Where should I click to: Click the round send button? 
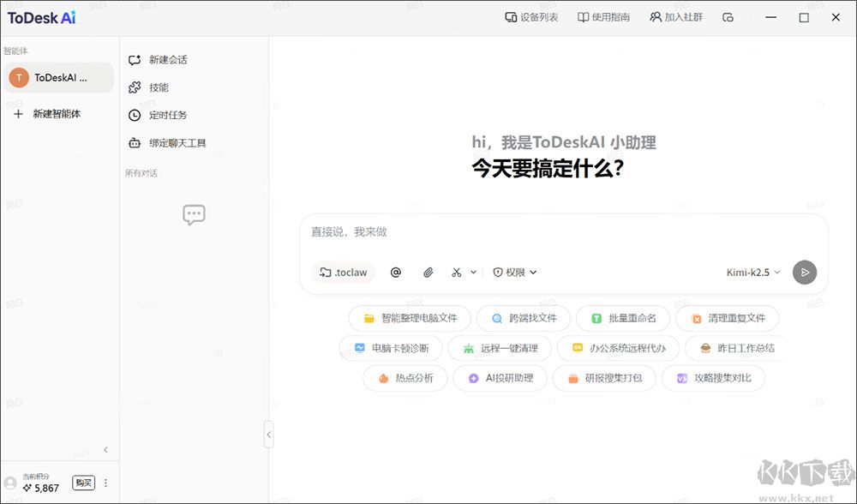[x=805, y=273]
